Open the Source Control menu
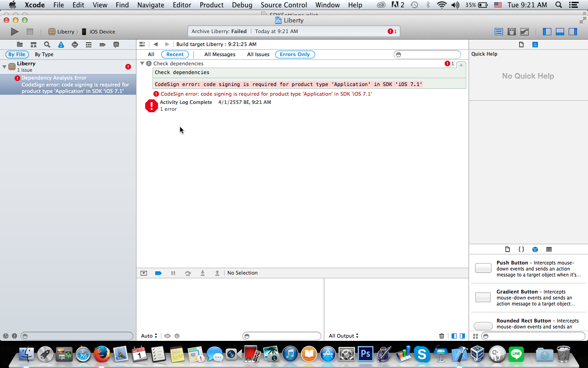 (x=284, y=5)
